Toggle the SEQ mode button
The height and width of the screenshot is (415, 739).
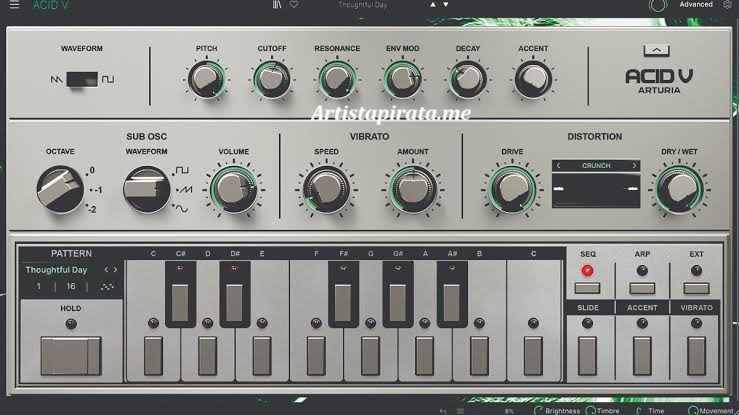(587, 288)
